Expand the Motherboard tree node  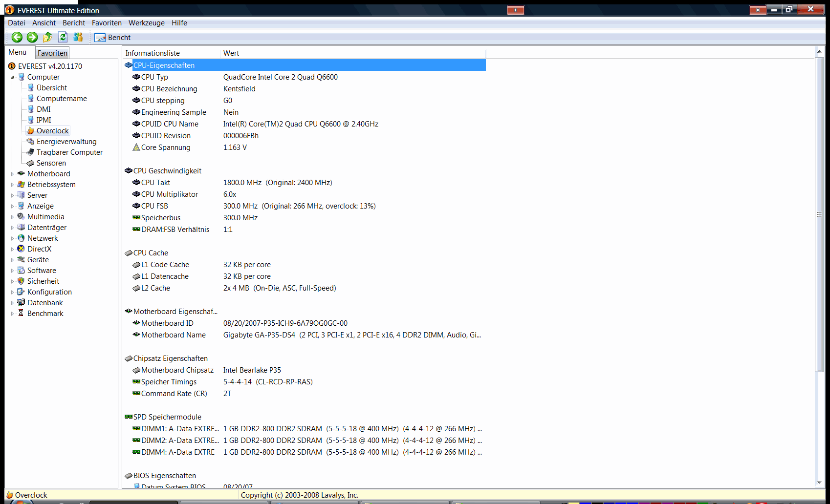[12, 174]
